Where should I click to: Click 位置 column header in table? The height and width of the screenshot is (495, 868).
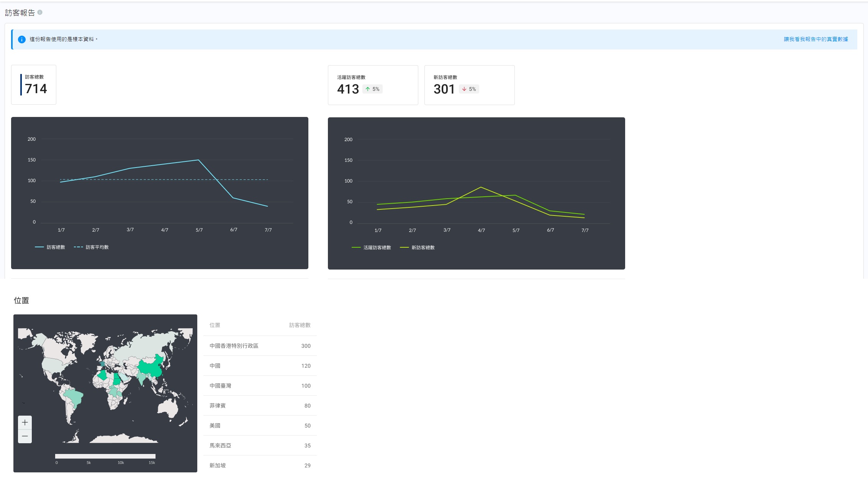click(215, 325)
